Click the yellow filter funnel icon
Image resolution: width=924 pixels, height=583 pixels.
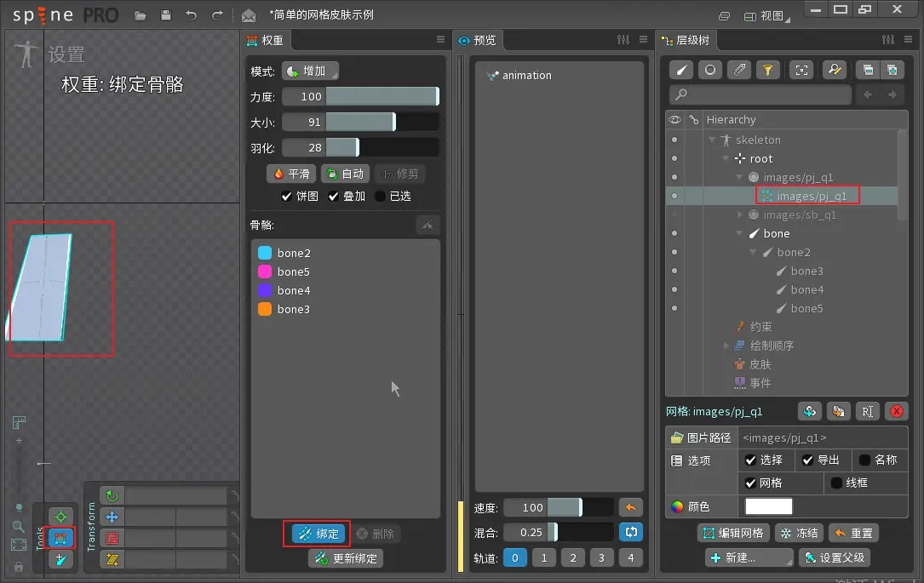tap(767, 70)
